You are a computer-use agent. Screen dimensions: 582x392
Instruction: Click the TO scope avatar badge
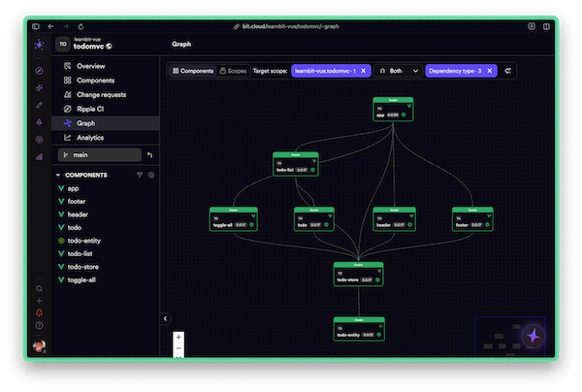[63, 45]
